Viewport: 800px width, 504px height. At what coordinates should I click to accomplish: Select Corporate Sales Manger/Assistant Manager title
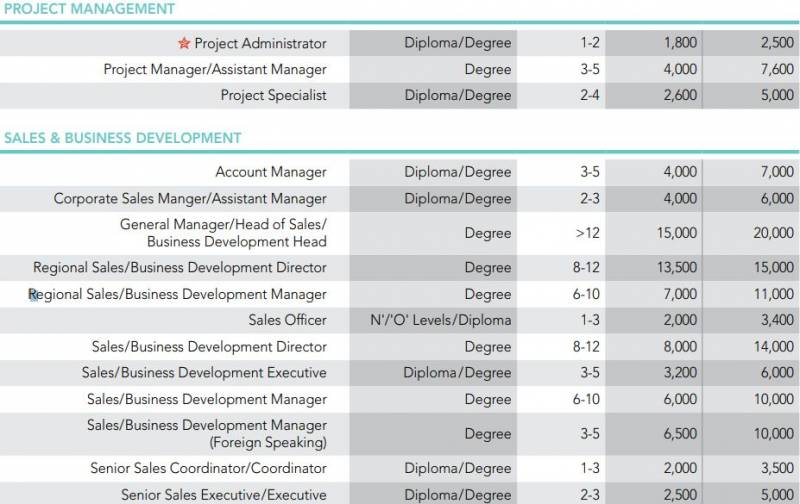[x=190, y=199]
